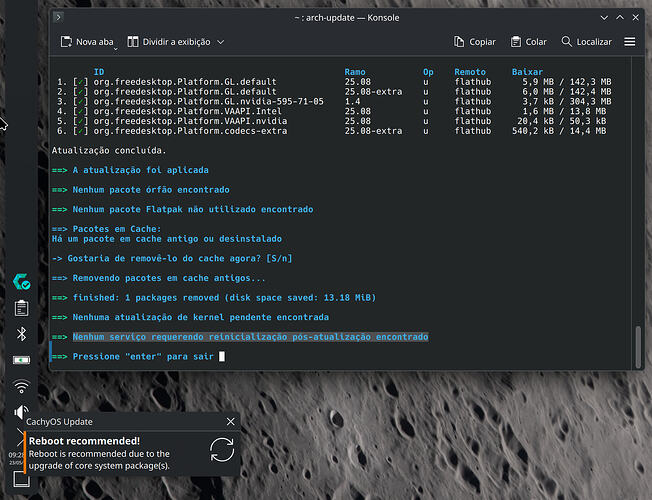Expand the Nova aba dropdown arrow
The height and width of the screenshot is (500, 652).
pos(116,49)
